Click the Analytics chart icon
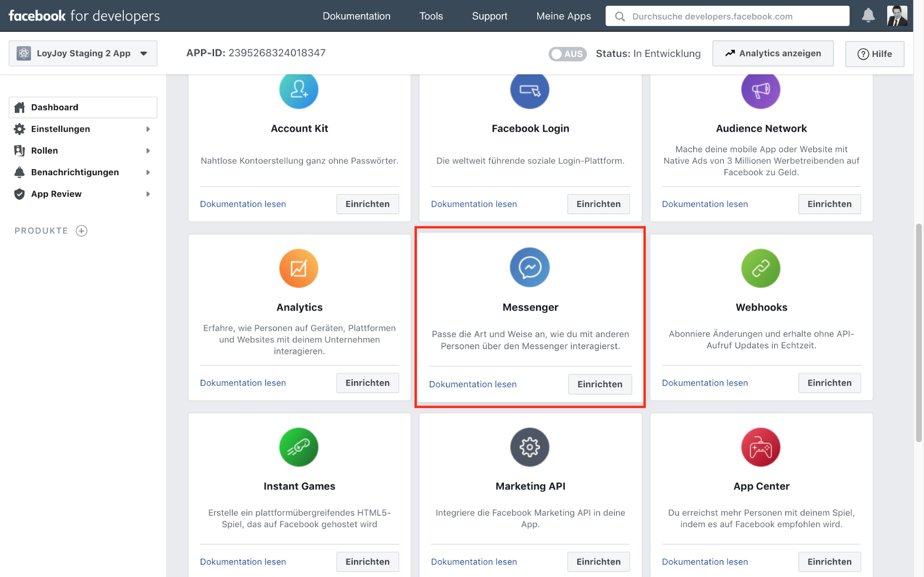 (299, 268)
